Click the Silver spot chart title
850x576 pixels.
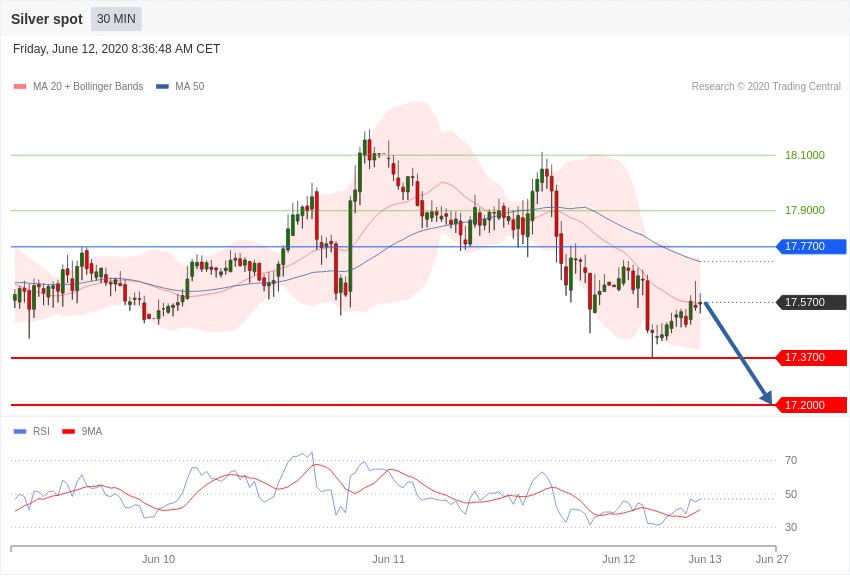(47, 19)
